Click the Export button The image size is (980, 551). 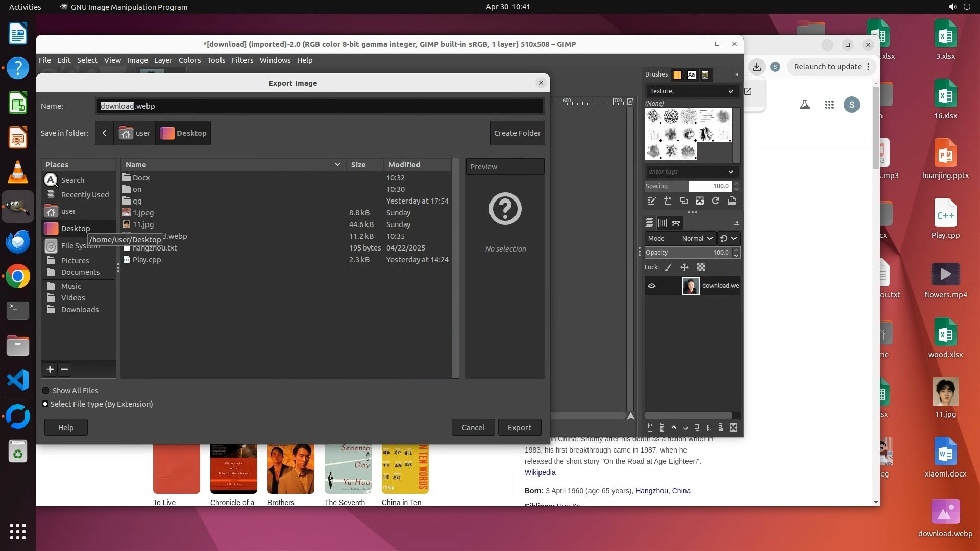point(519,428)
